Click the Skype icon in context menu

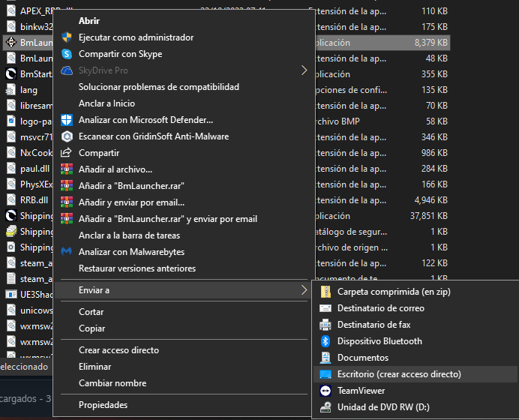(67, 54)
